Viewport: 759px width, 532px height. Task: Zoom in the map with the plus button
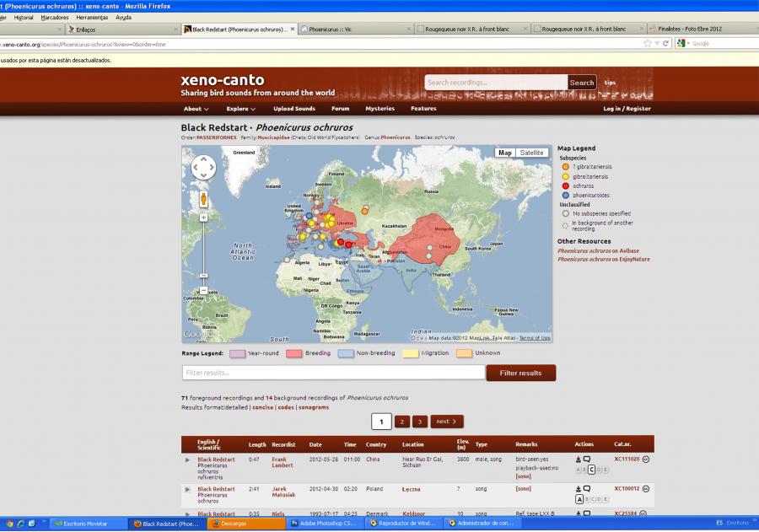pyautogui.click(x=204, y=218)
